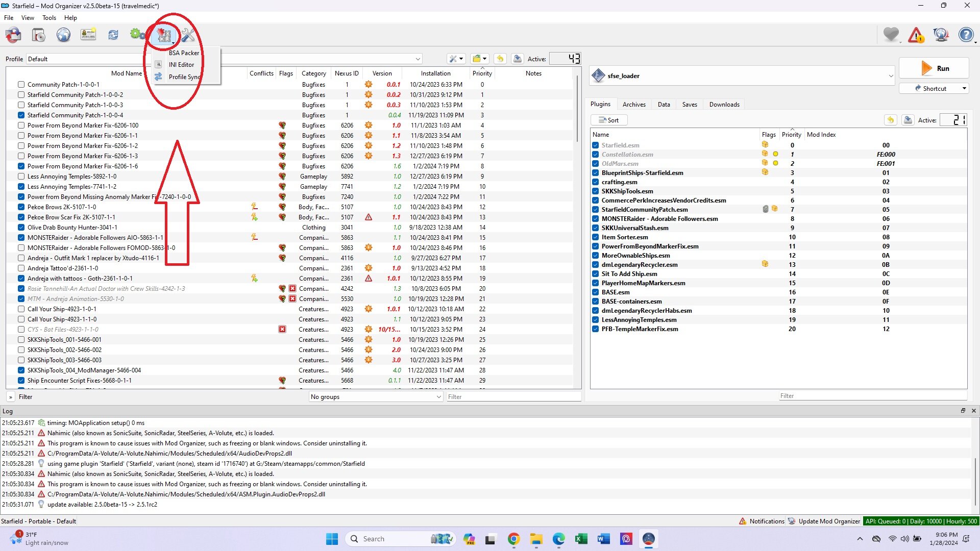Screen dimensions: 980x551
Task: Expand the Profile Default dropdown
Action: [224, 59]
